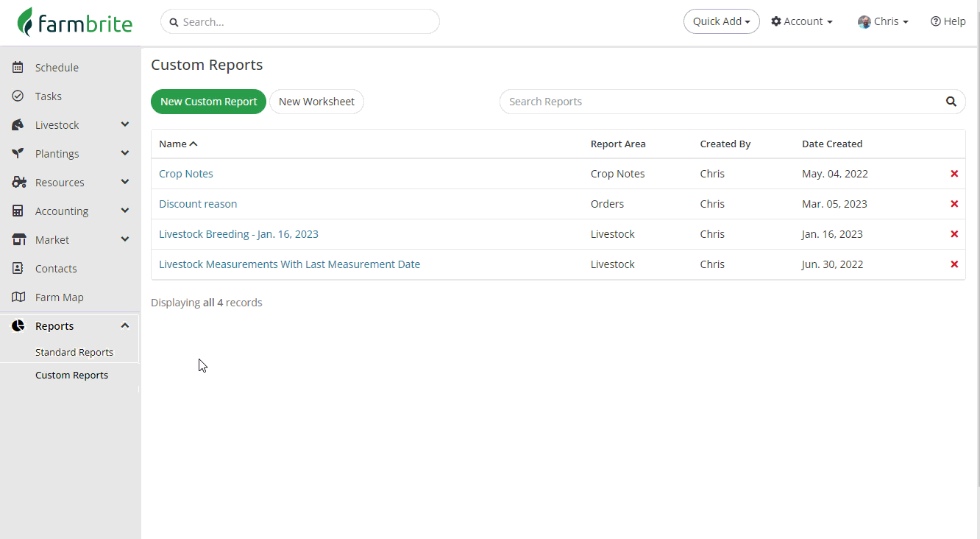980x539 pixels.
Task: Open Farm Map from the sidebar
Action: [60, 297]
